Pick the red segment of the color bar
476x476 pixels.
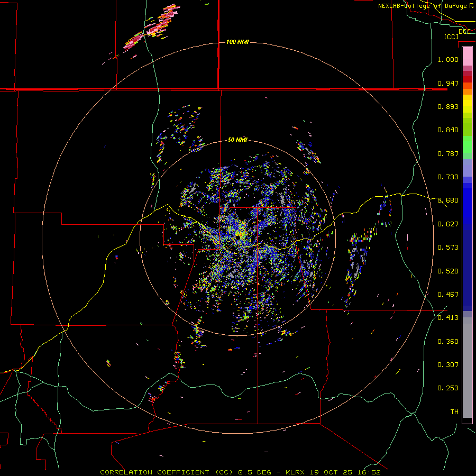pos(467,79)
